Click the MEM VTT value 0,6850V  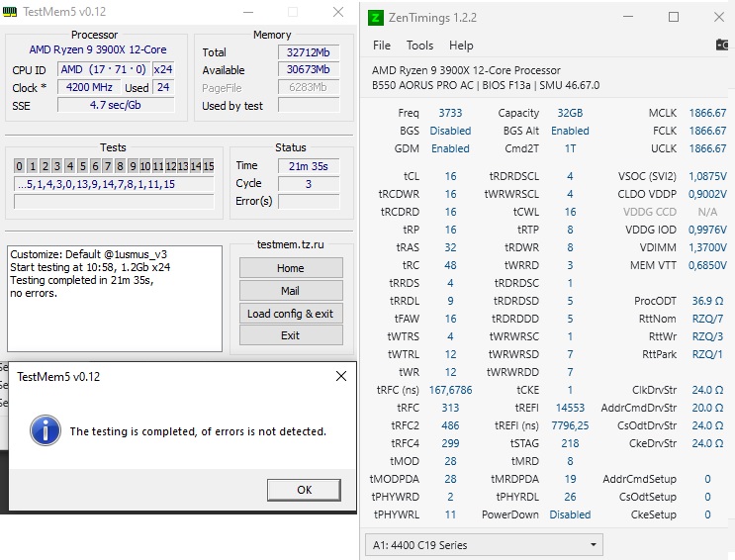click(707, 265)
